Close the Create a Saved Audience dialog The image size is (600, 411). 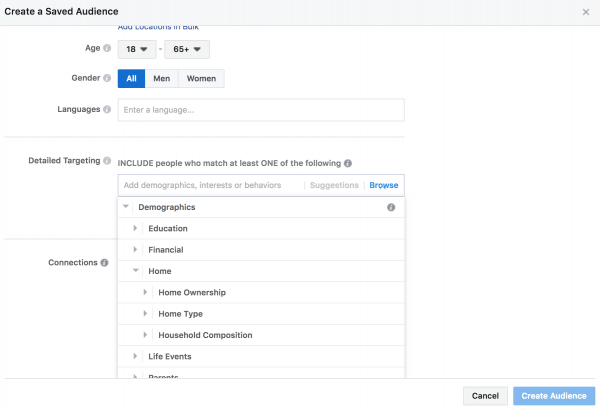pos(585,12)
